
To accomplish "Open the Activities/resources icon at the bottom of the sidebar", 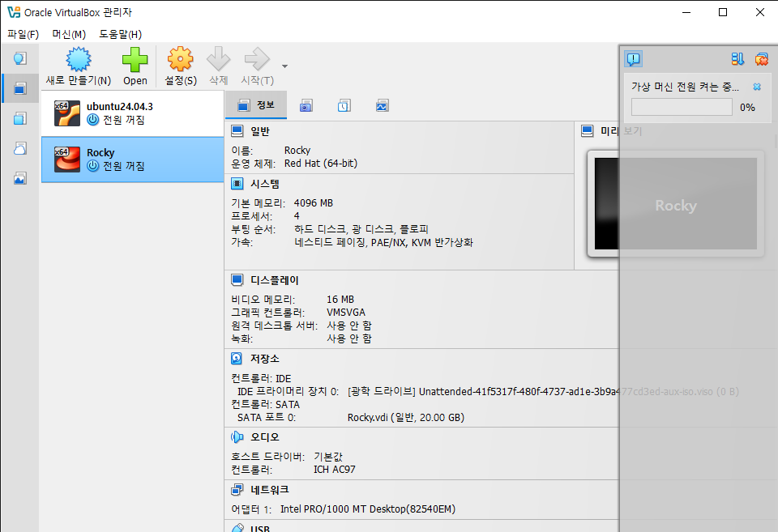I will tap(19, 178).
